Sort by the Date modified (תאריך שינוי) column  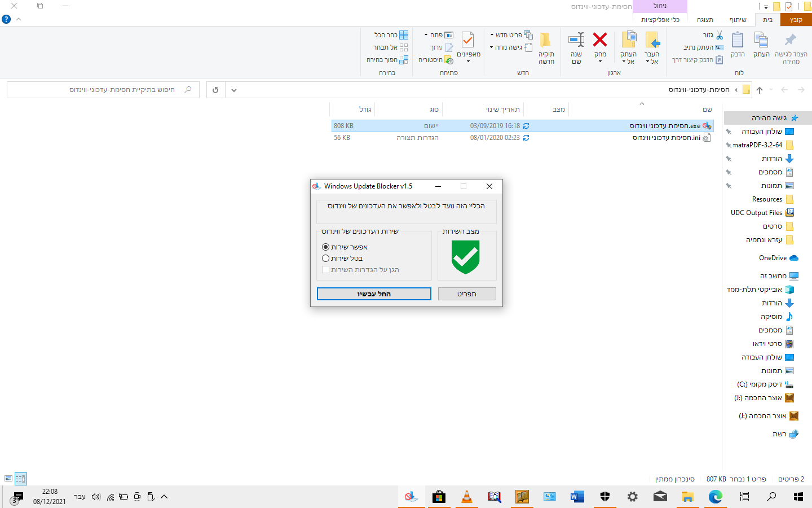pos(503,110)
